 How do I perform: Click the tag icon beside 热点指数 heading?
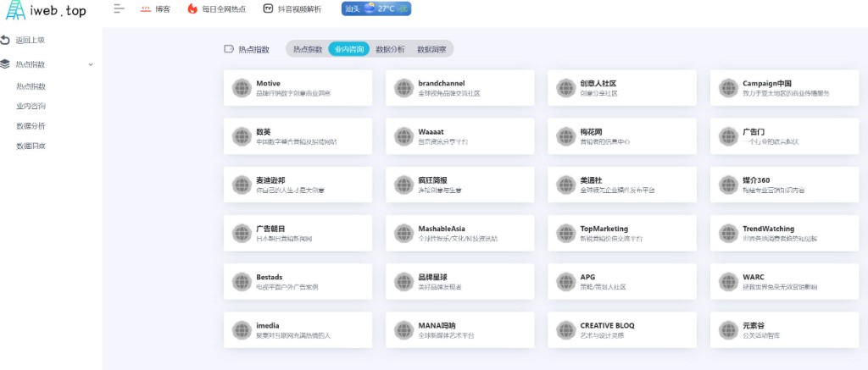pos(229,48)
